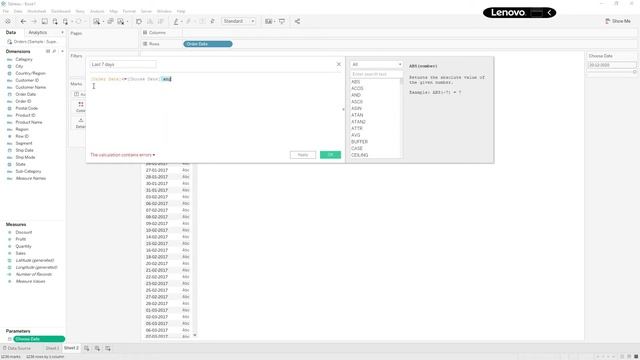The image size is (640, 360).
Task: Click the Redo forward arrow
Action: (34, 21)
